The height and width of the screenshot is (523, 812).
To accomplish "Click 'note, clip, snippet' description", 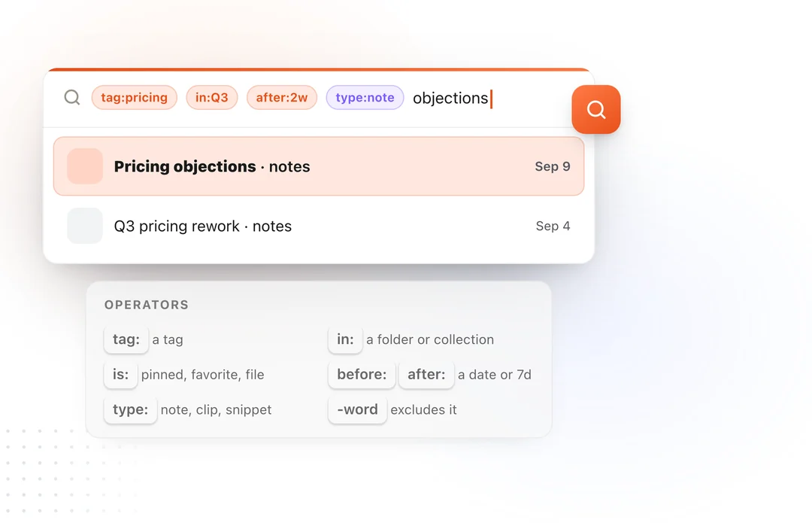I will pyautogui.click(x=216, y=409).
